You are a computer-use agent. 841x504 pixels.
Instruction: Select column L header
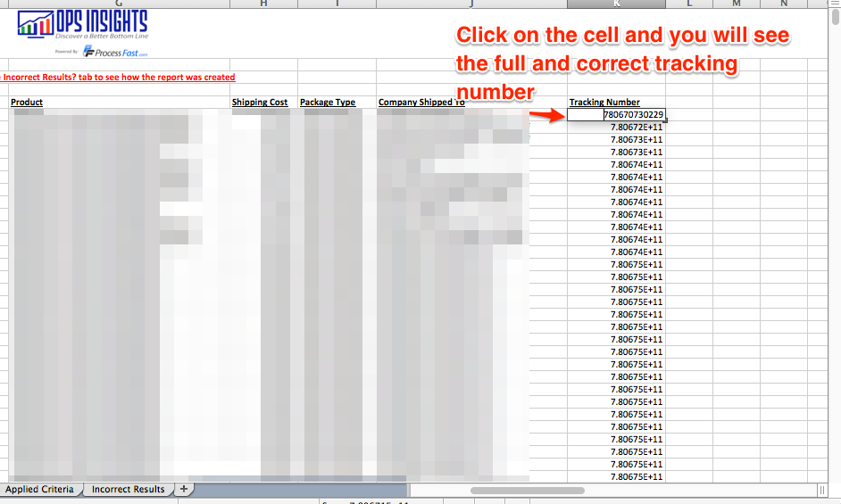point(689,4)
